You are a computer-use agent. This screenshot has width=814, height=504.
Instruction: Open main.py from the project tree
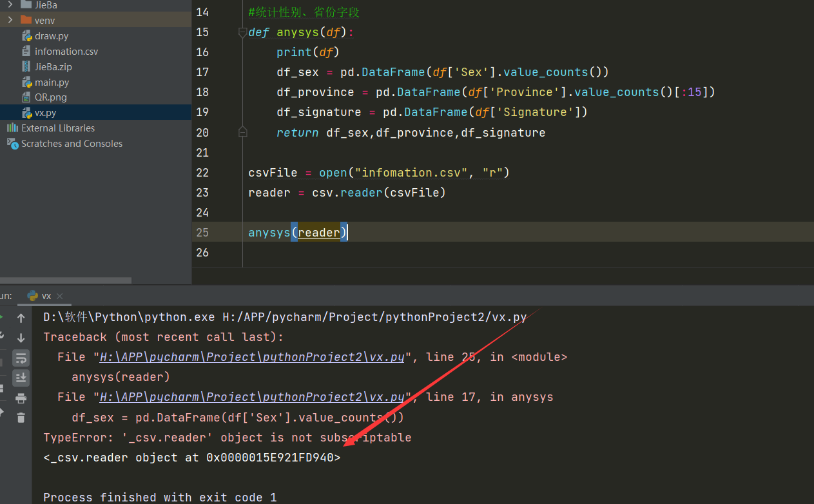pos(52,82)
